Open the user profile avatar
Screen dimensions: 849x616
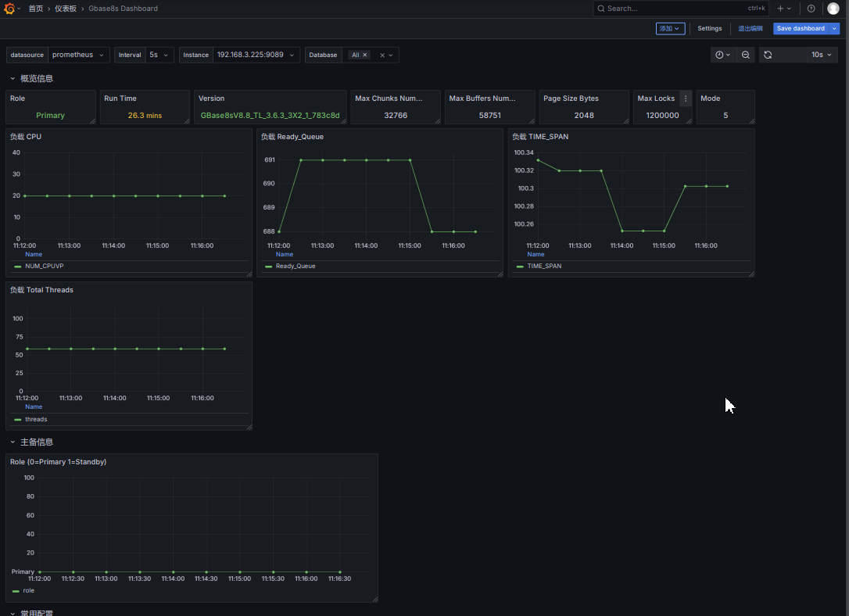coord(833,8)
